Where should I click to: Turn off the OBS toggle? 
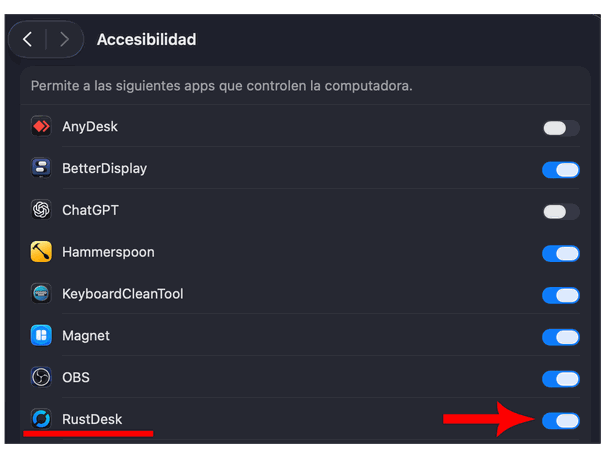[561, 379]
